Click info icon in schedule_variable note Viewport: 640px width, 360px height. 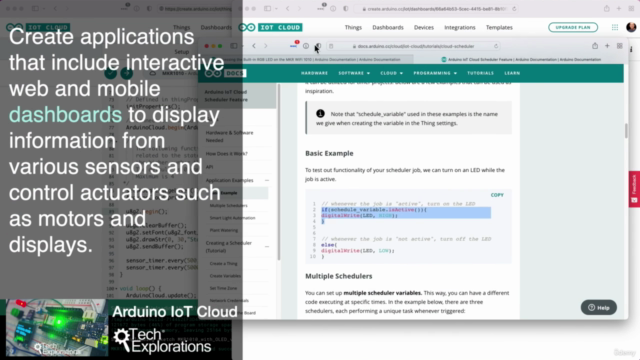click(320, 114)
